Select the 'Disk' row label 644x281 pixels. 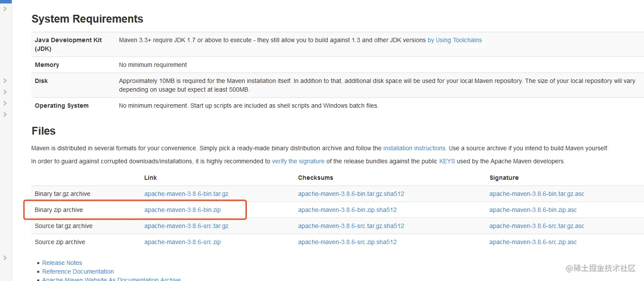41,81
